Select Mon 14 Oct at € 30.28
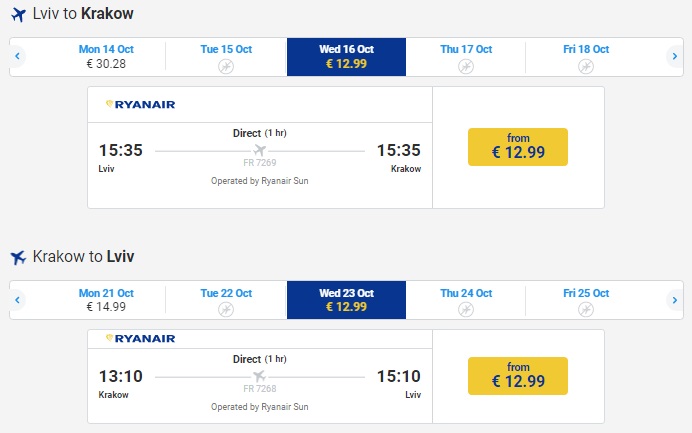692x433 pixels. click(x=105, y=57)
